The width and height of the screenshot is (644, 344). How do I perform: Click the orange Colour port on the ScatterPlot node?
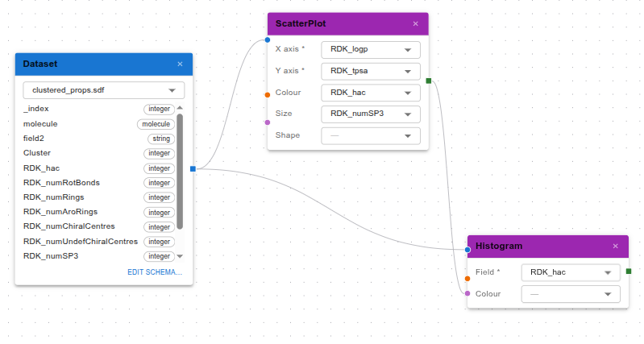click(268, 95)
